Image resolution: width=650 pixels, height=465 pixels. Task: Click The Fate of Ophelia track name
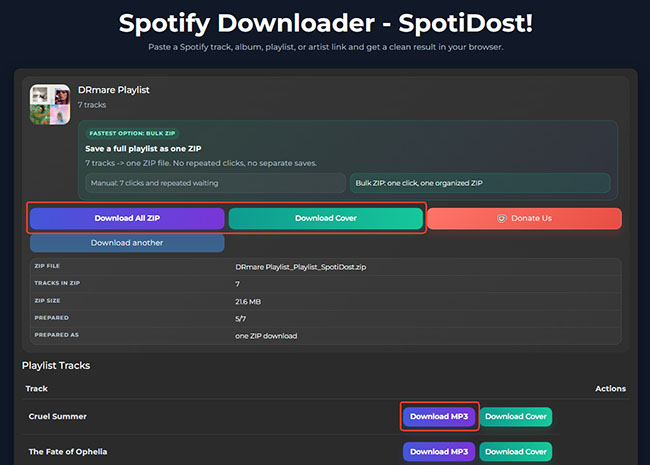(x=68, y=452)
